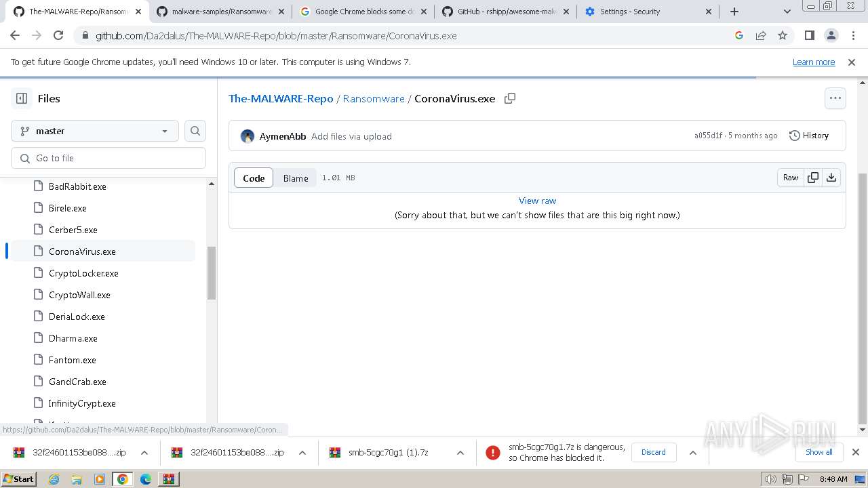The height and width of the screenshot is (488, 868).
Task: Open WinRAR in taskbar
Action: (168, 479)
